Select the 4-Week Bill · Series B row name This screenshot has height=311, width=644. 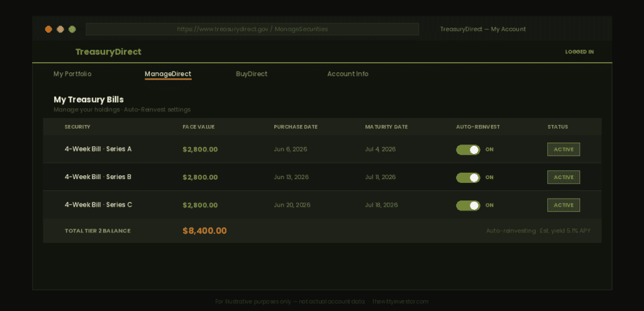97,177
